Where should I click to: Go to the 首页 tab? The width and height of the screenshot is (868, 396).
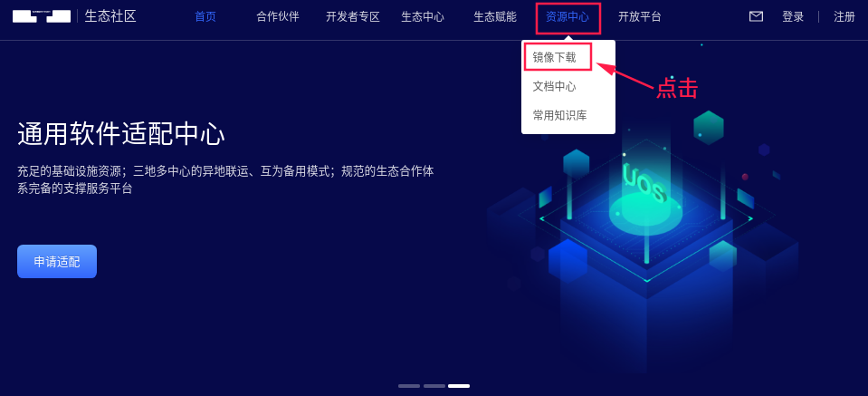tap(205, 16)
